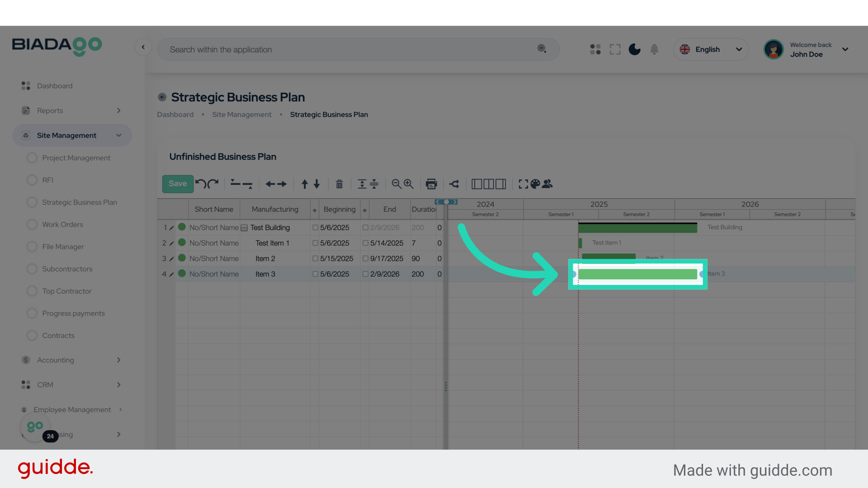This screenshot has width=868, height=488.
Task: Toggle critical path icon
Action: point(454,184)
